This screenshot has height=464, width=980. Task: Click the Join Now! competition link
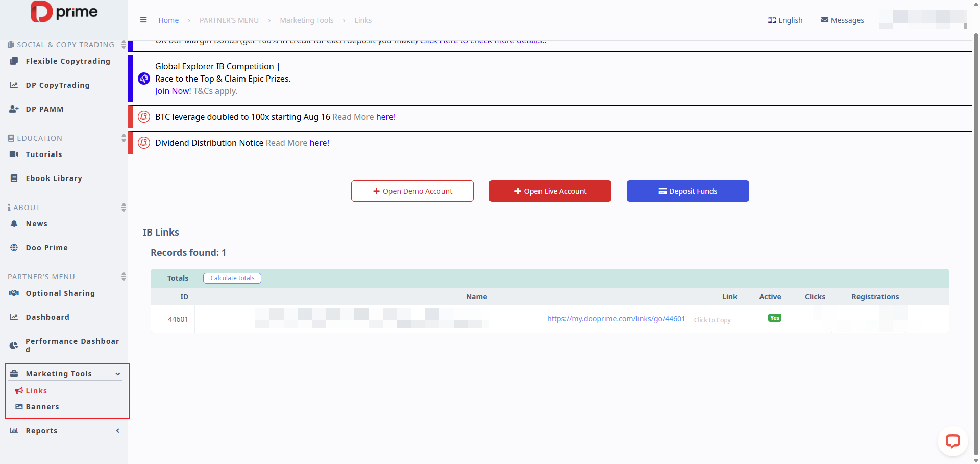pyautogui.click(x=173, y=91)
